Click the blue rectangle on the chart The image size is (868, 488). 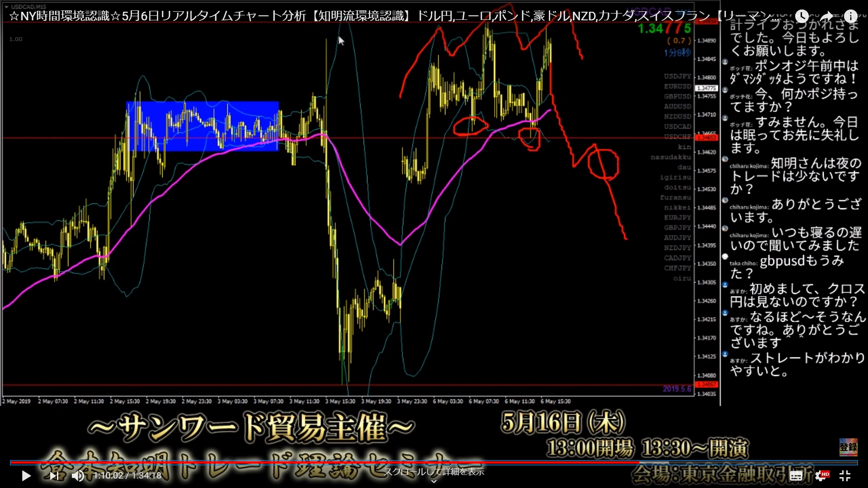203,126
